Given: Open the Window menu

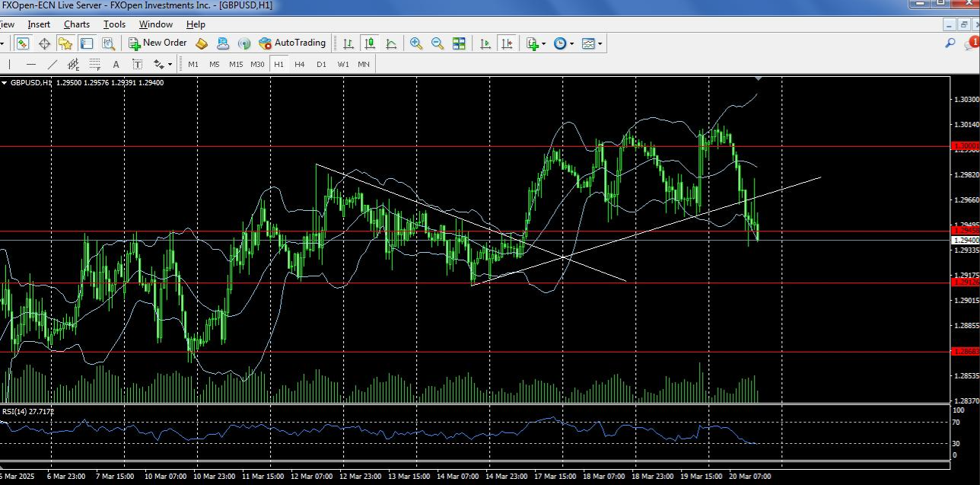Looking at the screenshot, I should pyautogui.click(x=155, y=24).
